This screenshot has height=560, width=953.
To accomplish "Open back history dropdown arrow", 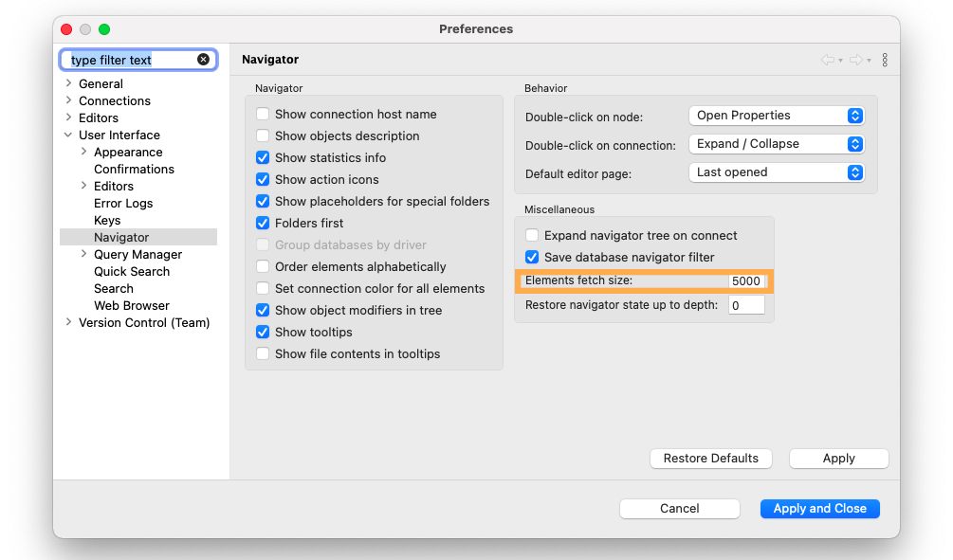I will (840, 60).
